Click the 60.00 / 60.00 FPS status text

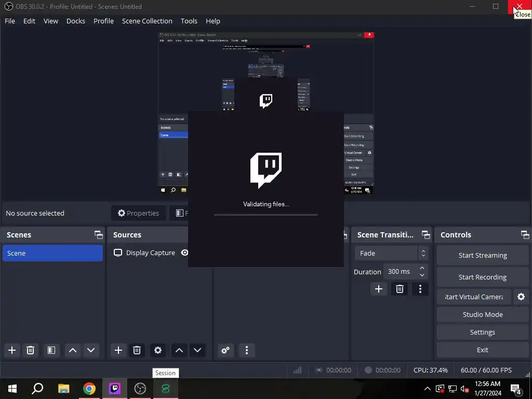pyautogui.click(x=486, y=370)
